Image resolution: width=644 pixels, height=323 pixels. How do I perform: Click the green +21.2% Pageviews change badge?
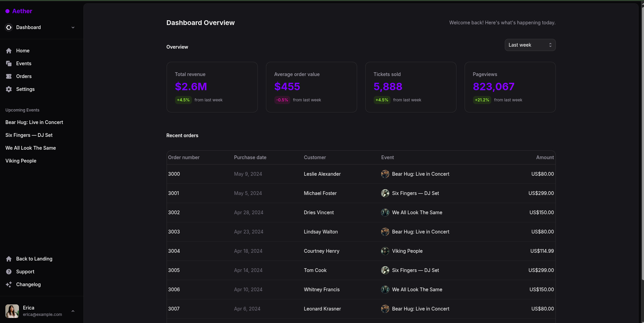coord(481,100)
